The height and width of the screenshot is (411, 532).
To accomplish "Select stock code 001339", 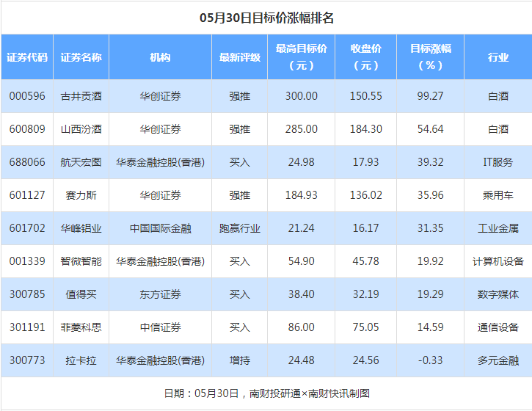I will coord(27,261).
